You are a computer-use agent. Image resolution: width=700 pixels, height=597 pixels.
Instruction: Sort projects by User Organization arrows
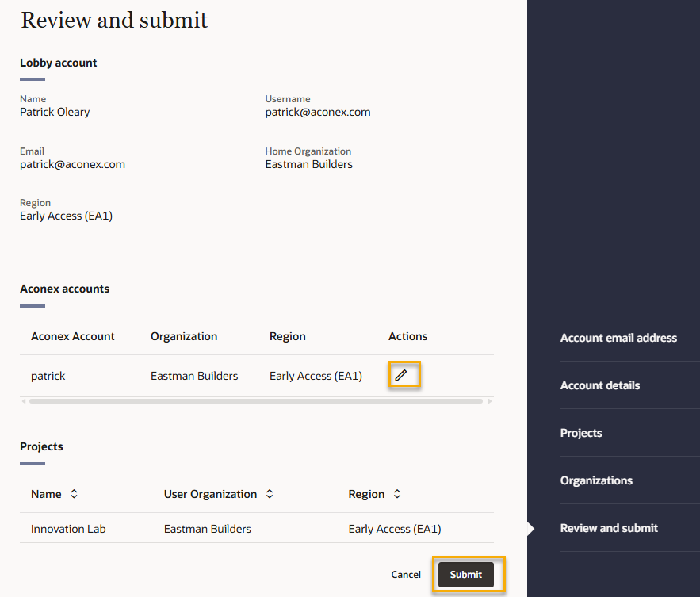(x=270, y=494)
